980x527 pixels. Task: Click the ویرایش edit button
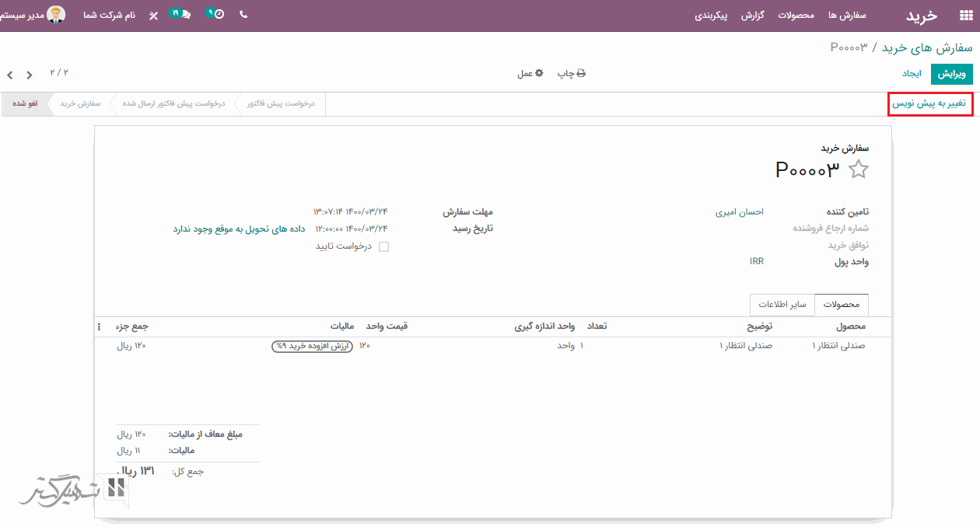[951, 74]
